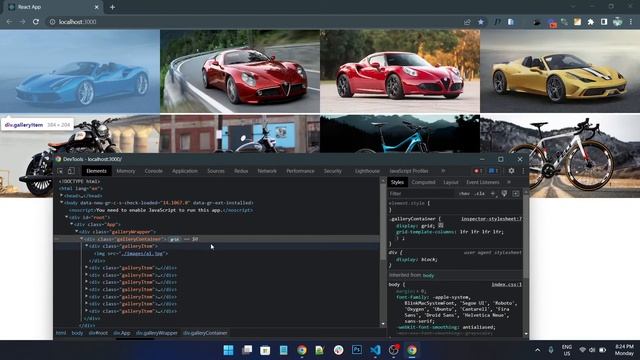Open the Application tab
Image resolution: width=640 pixels, height=360 pixels.
(x=185, y=171)
